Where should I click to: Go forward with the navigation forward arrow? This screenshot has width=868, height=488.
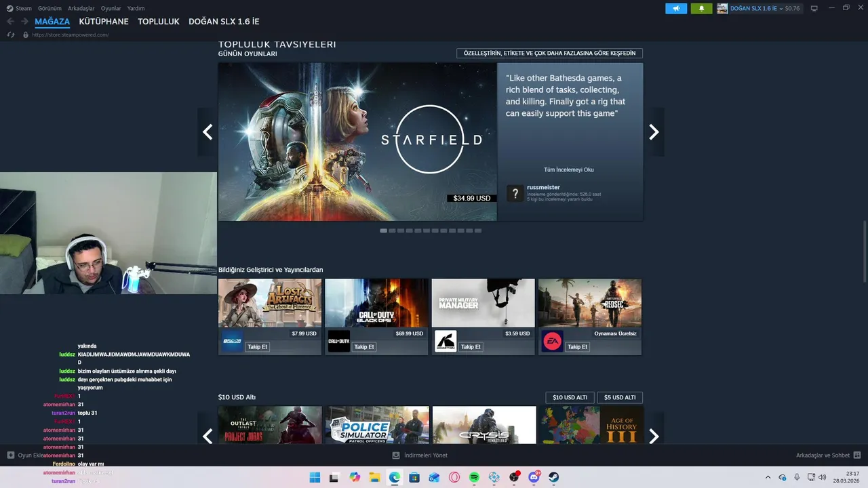[24, 22]
